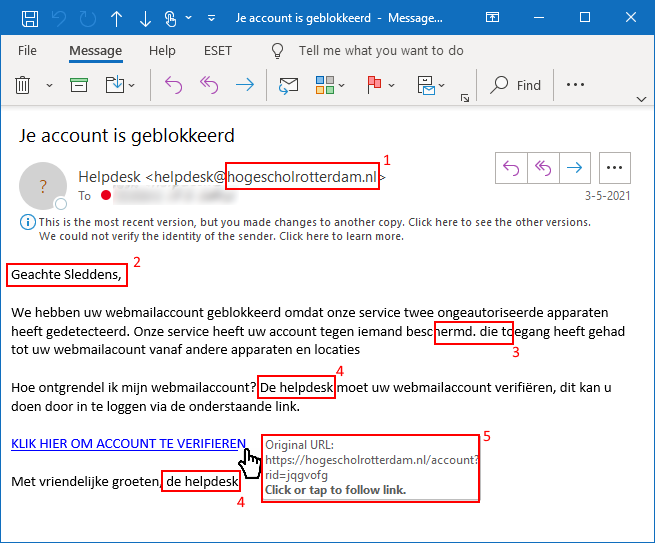This screenshot has height=543, width=655.
Task: Click the Mark unread envelope icon
Action: point(289,86)
